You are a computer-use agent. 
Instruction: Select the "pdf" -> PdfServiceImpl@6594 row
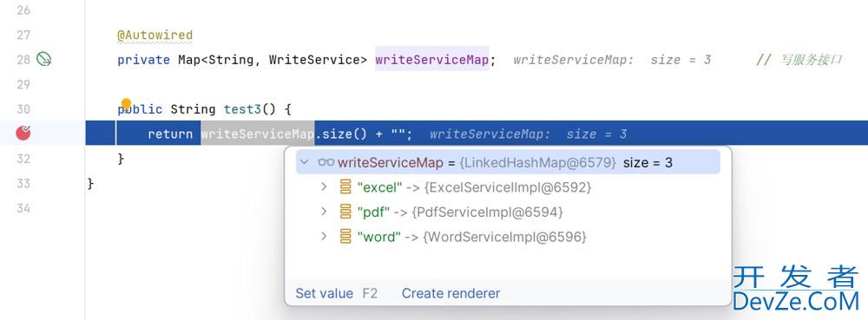pyautogui.click(x=508, y=212)
